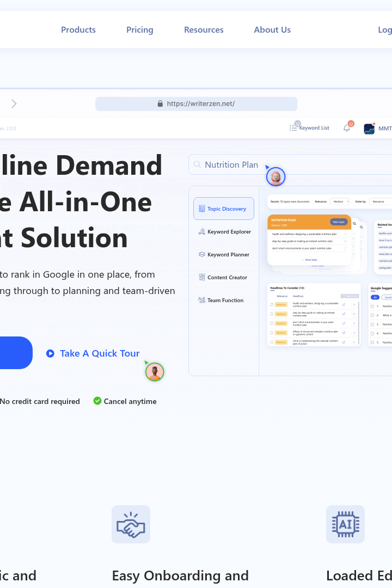Check the 'don't short micronutrients' headline checkbox
The height and width of the screenshot is (588, 392).
coord(272,323)
